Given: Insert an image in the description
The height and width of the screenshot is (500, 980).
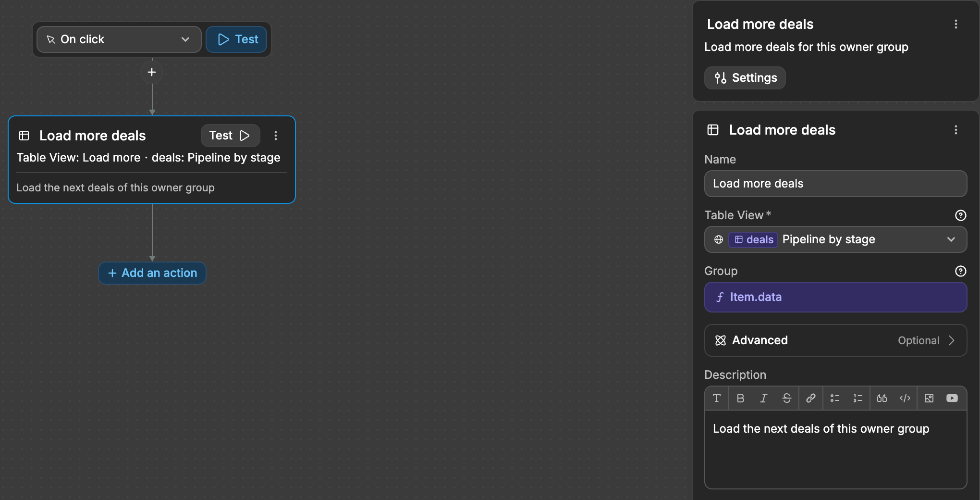Looking at the screenshot, I should pyautogui.click(x=929, y=398).
